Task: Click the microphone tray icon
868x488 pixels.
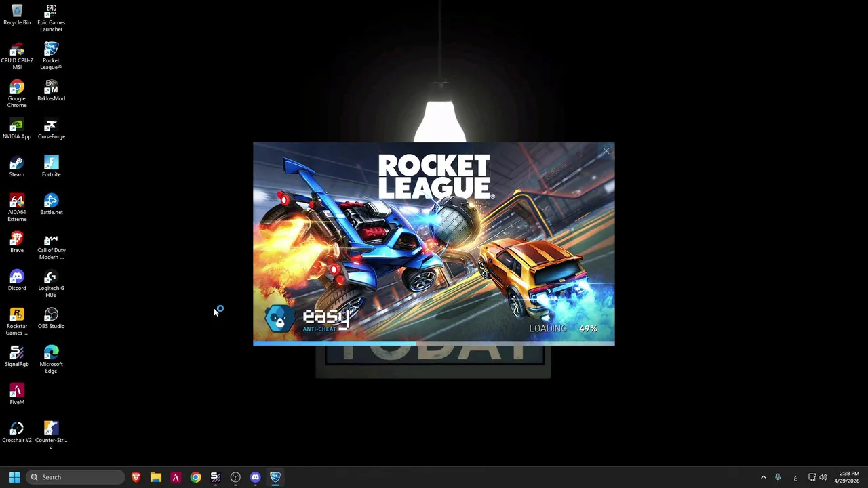Action: [x=778, y=477]
